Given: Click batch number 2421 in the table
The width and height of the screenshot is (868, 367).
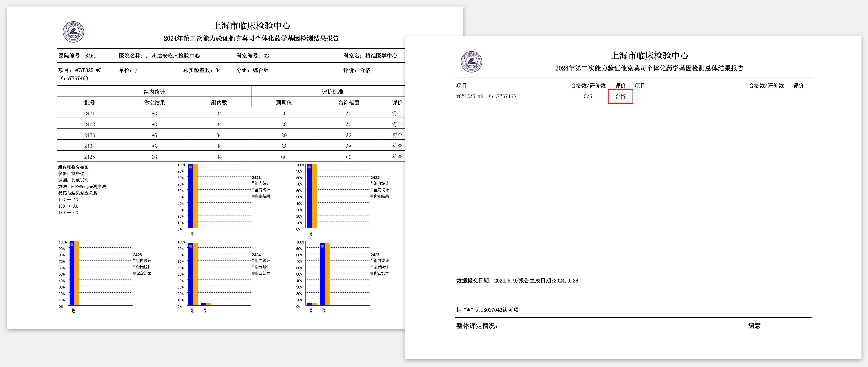Looking at the screenshot, I should tap(90, 114).
